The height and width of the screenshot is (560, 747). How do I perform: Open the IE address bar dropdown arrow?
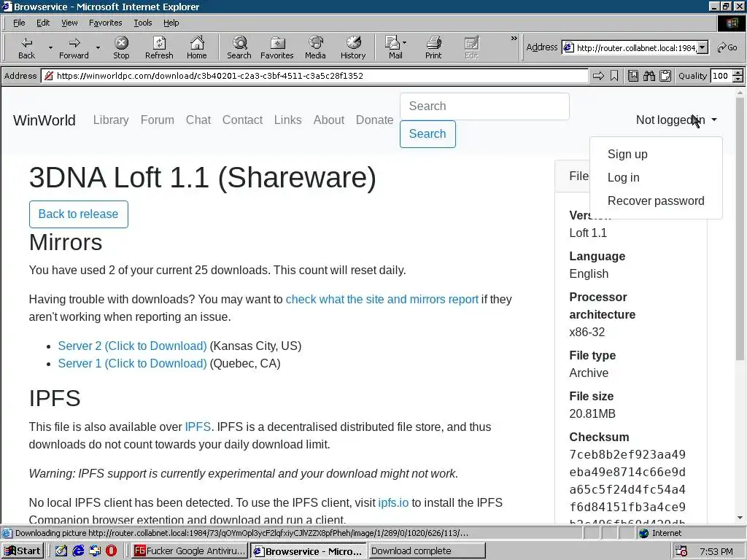point(703,47)
